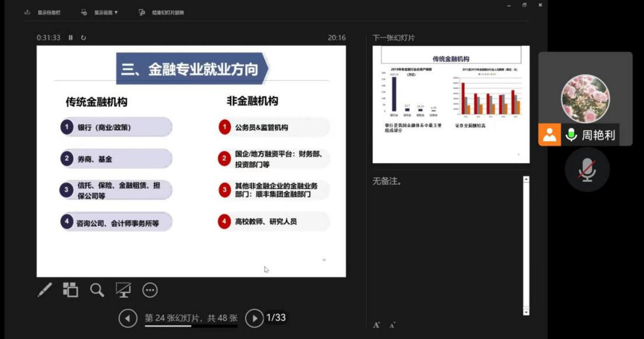Viewport: 644px width, 339px height.
Task: Click the slide progress bar
Action: pos(191,326)
